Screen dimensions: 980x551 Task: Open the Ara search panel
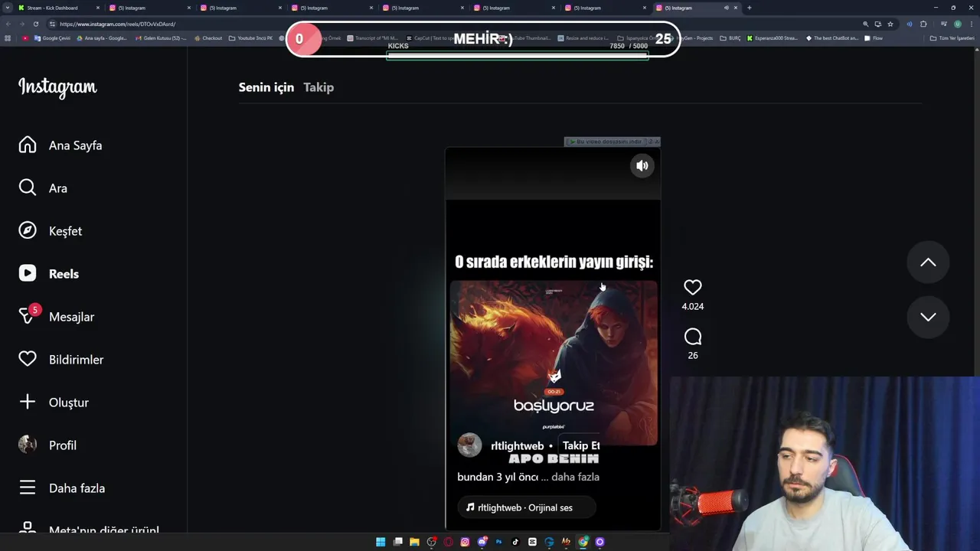pyautogui.click(x=43, y=188)
